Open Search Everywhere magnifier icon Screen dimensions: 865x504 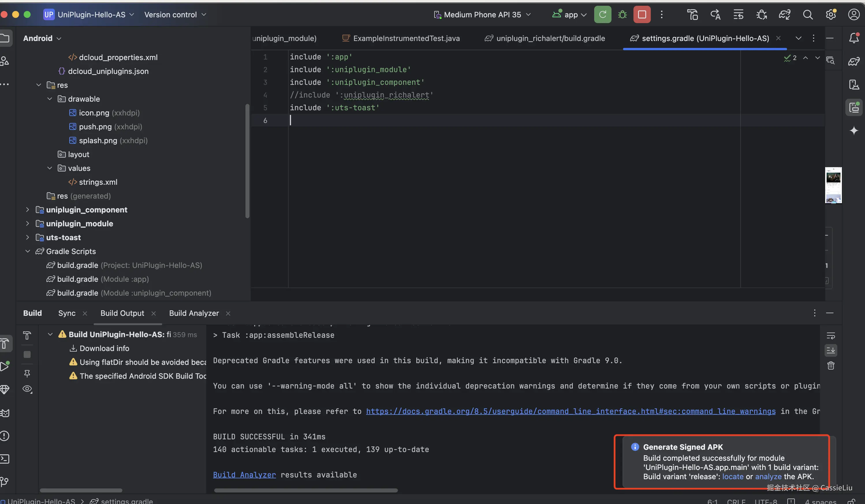pos(807,15)
